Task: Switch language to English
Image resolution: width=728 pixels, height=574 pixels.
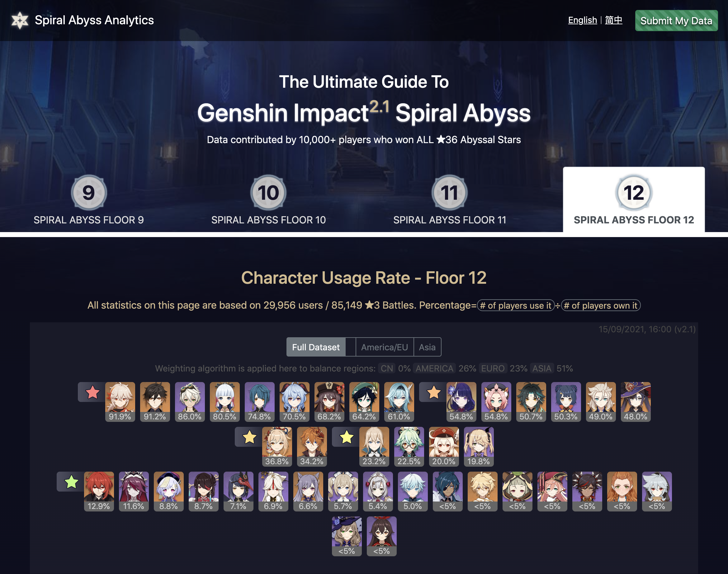Action: coord(582,20)
